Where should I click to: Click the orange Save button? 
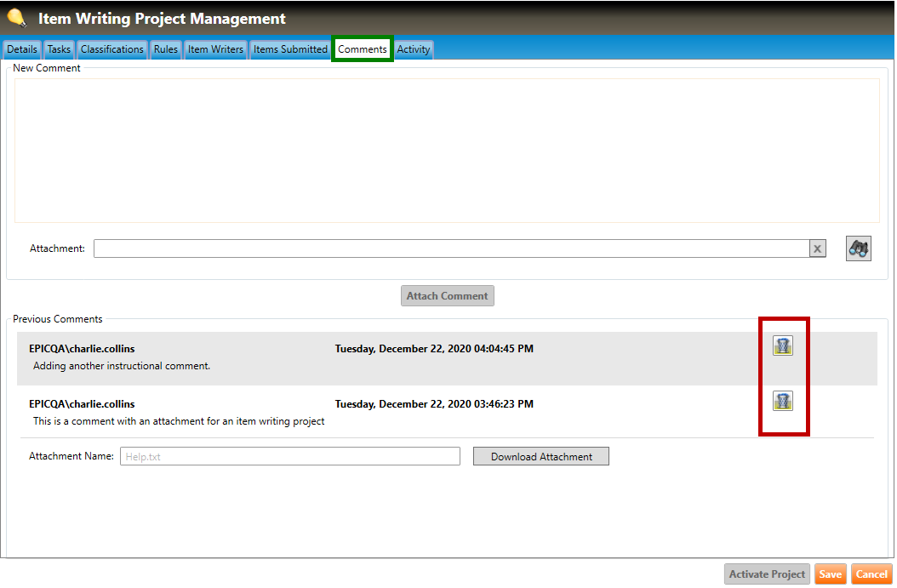pos(830,574)
